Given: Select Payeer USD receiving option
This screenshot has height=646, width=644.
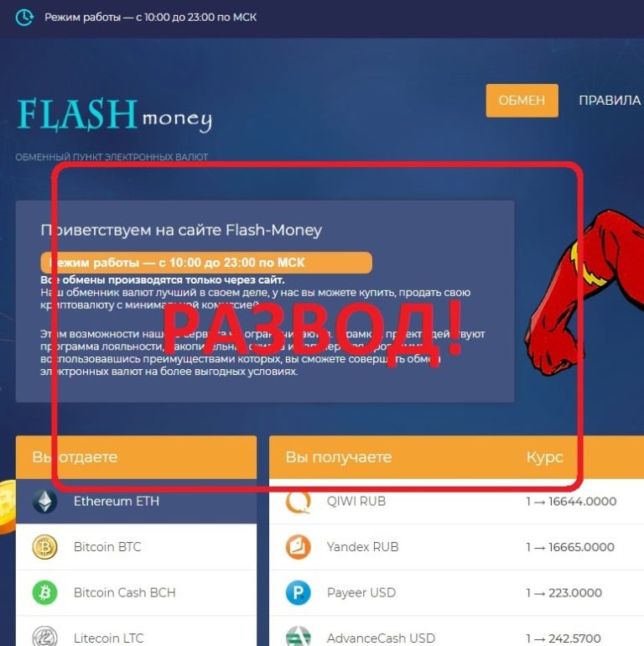Looking at the screenshot, I should point(456,592).
